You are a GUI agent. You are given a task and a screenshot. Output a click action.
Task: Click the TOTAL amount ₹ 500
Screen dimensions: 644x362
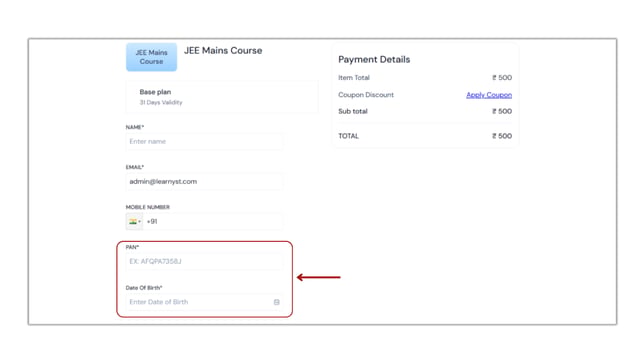(502, 136)
